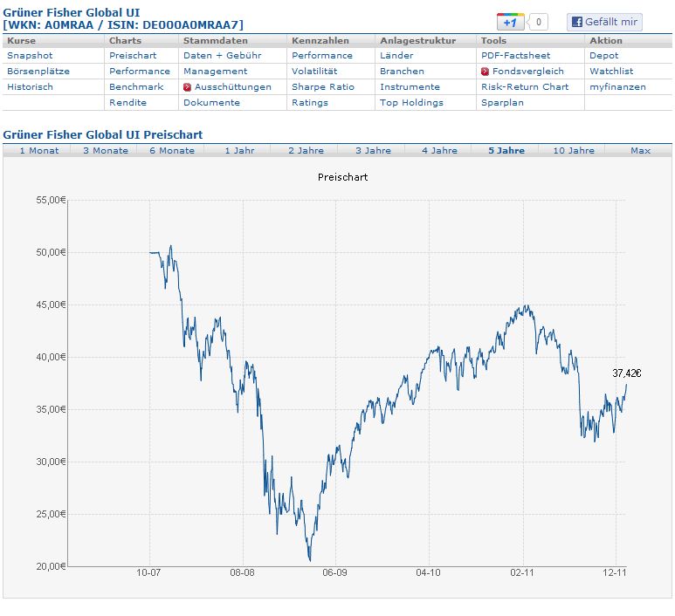This screenshot has width=675, height=616.
Task: Open Performance link under Charts column
Action: [140, 72]
